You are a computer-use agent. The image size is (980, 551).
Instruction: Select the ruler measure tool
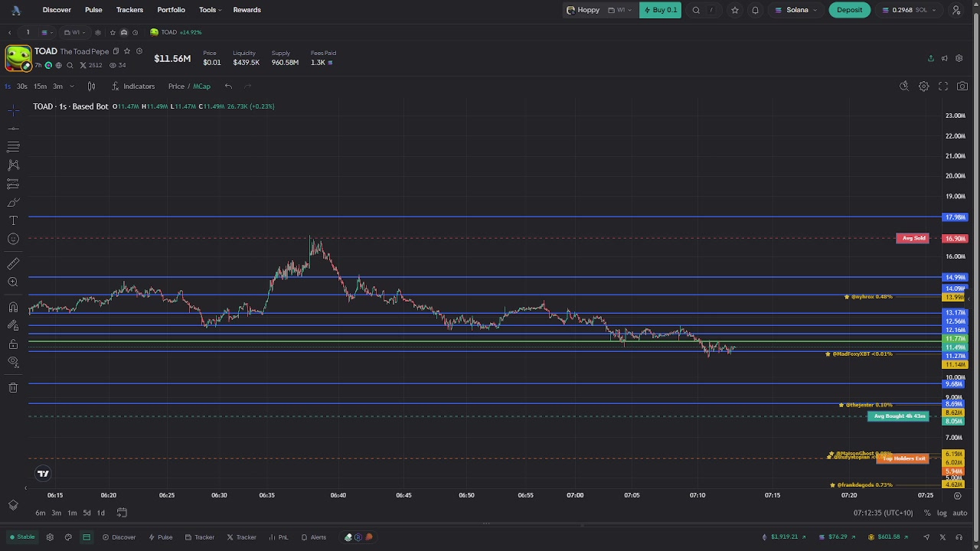click(13, 264)
